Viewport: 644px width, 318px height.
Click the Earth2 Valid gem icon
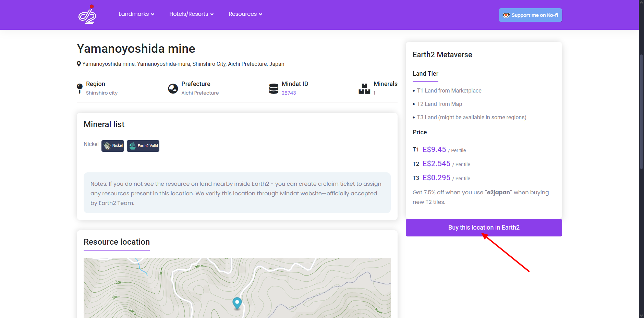(133, 146)
